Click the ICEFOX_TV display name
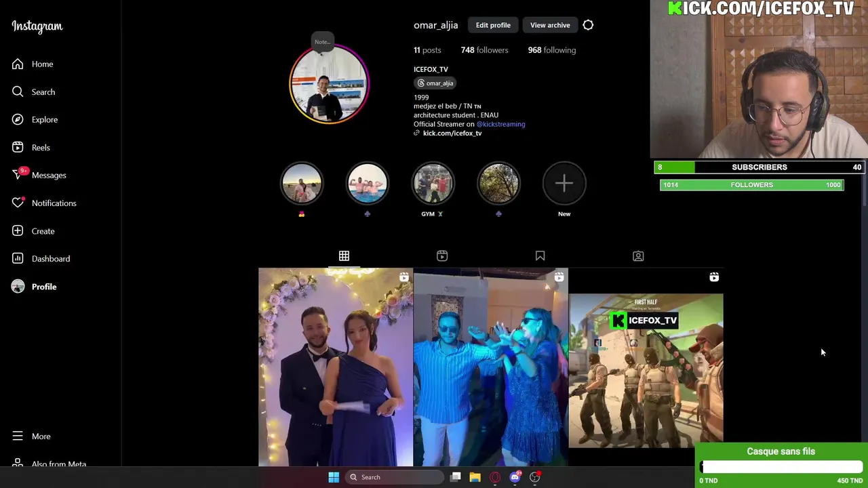Viewport: 868px width, 488px height. pos(431,69)
